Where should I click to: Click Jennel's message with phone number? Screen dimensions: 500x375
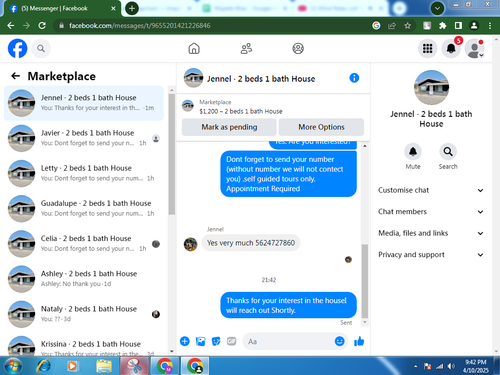251,243
